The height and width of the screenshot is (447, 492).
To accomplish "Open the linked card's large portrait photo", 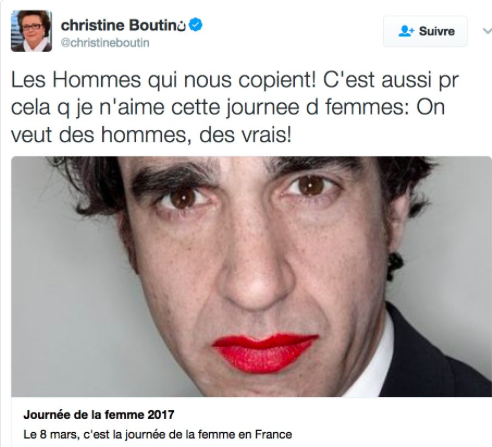I will point(251,276).
